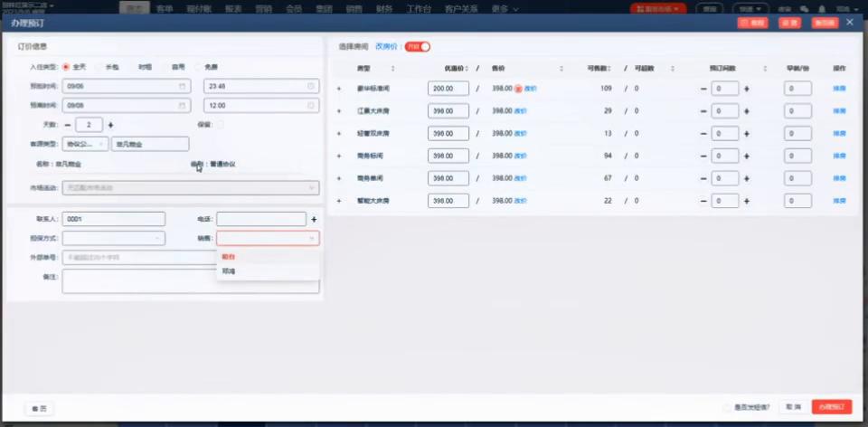Decrease booked rooms in the 13-available row

tap(703, 134)
